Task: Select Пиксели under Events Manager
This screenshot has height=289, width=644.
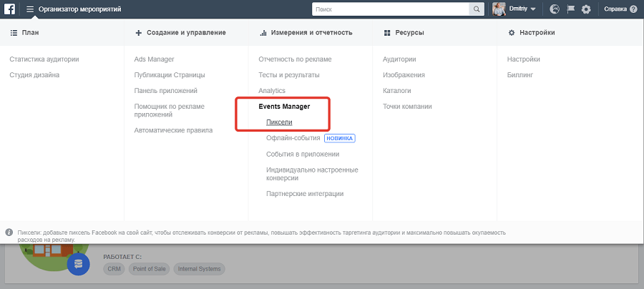Action: (x=279, y=122)
